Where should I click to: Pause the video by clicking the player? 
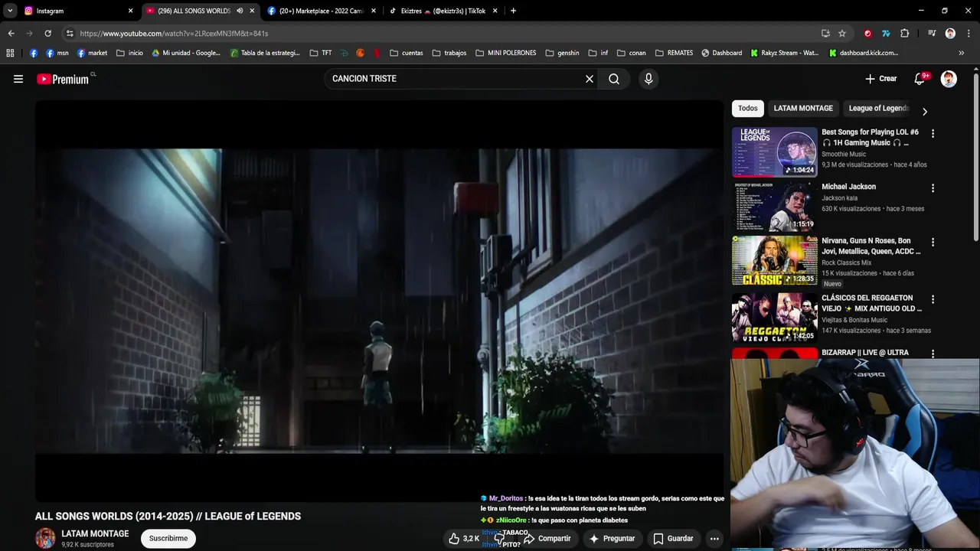379,300
